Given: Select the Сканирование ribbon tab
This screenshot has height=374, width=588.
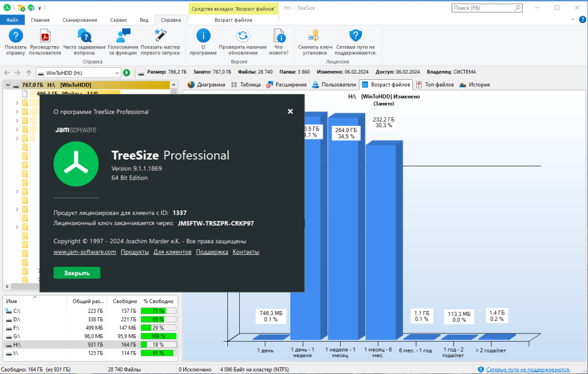Looking at the screenshot, I should [x=80, y=20].
